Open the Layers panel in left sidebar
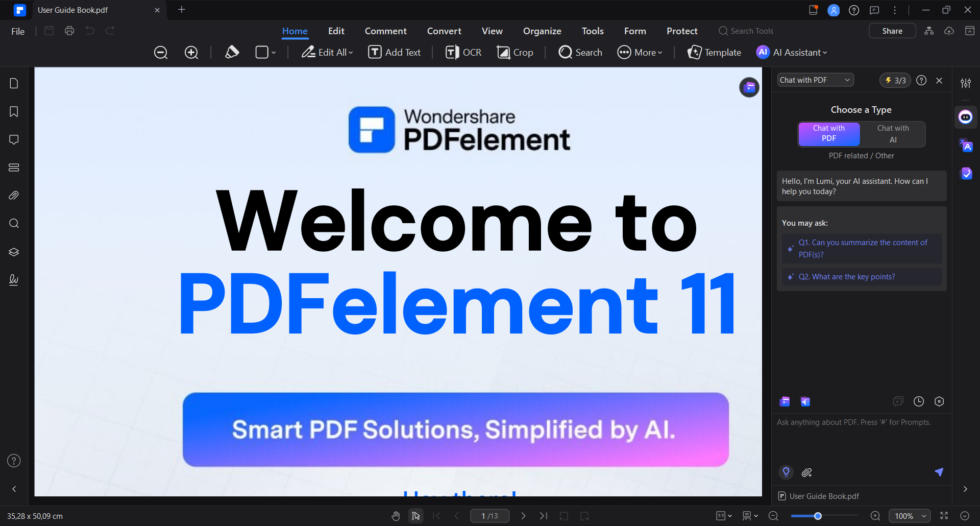Image resolution: width=980 pixels, height=526 pixels. [14, 252]
